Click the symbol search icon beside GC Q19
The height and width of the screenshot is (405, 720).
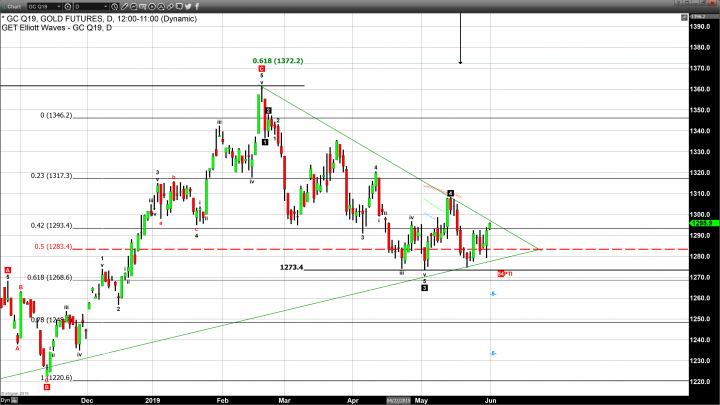pyautogui.click(x=68, y=6)
